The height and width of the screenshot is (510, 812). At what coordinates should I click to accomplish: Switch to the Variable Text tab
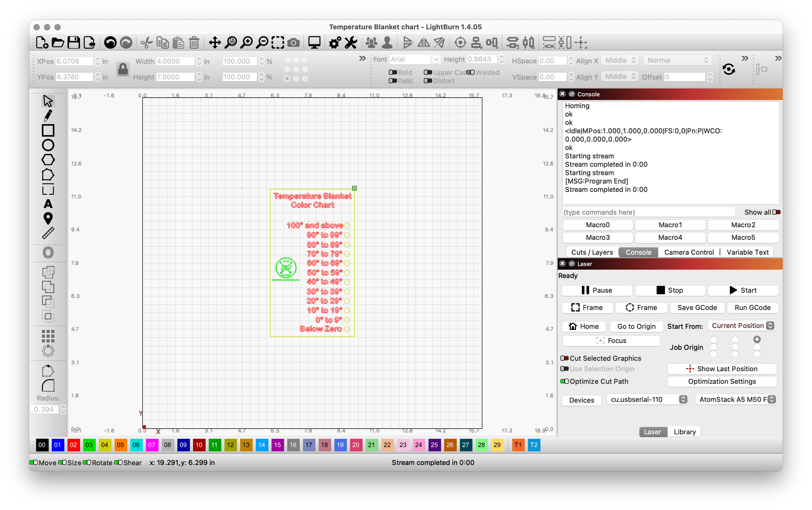pos(747,252)
